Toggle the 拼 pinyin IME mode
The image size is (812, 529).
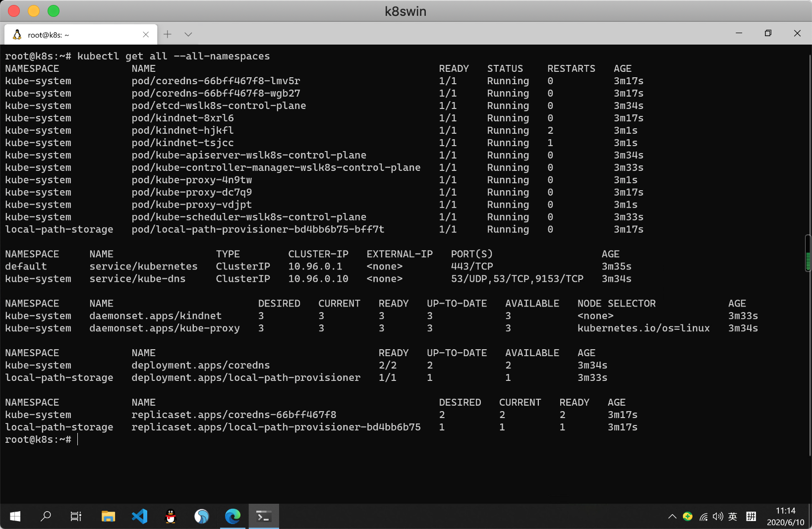point(751,517)
